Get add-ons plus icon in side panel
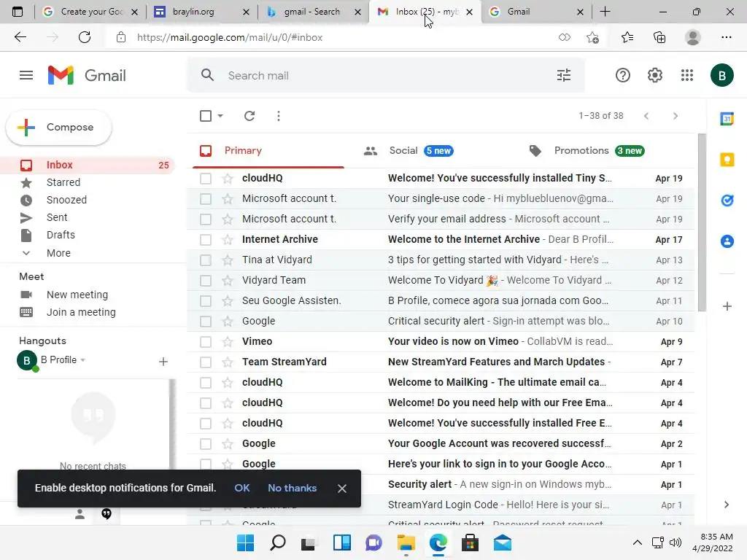The image size is (747, 560). pos(727,306)
